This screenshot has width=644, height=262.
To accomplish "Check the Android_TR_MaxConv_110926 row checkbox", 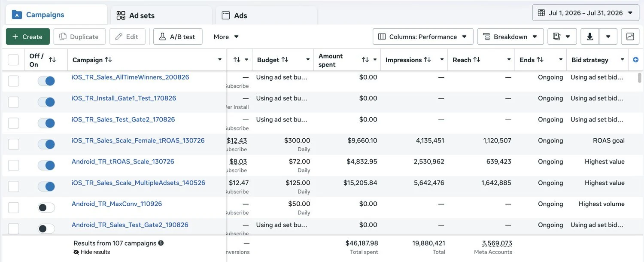I will 13,207.
